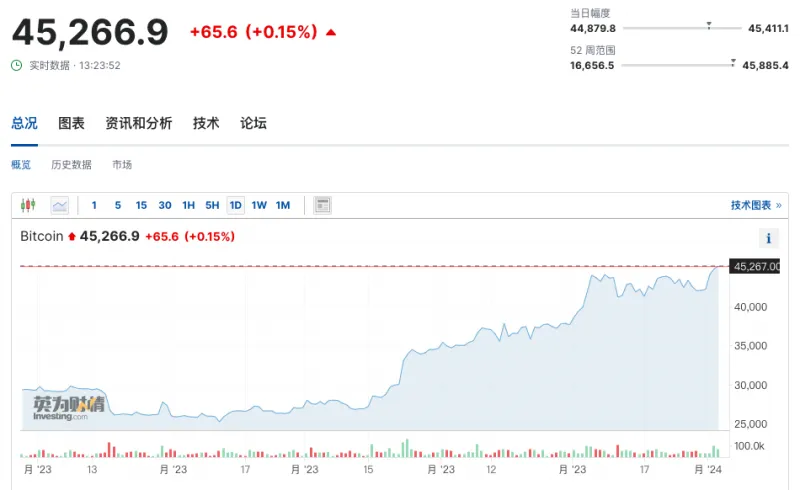This screenshot has width=800, height=490.
Task: Click the 52-week range slider marker
Action: 733,62
